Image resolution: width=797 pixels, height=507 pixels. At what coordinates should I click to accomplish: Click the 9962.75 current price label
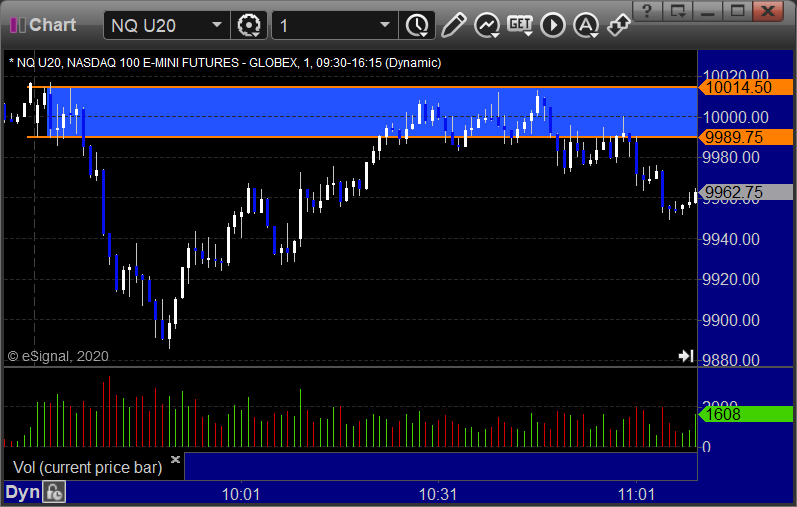click(746, 192)
